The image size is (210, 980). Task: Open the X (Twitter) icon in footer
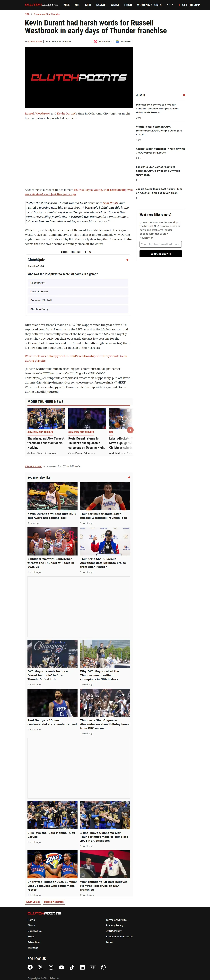click(40, 967)
